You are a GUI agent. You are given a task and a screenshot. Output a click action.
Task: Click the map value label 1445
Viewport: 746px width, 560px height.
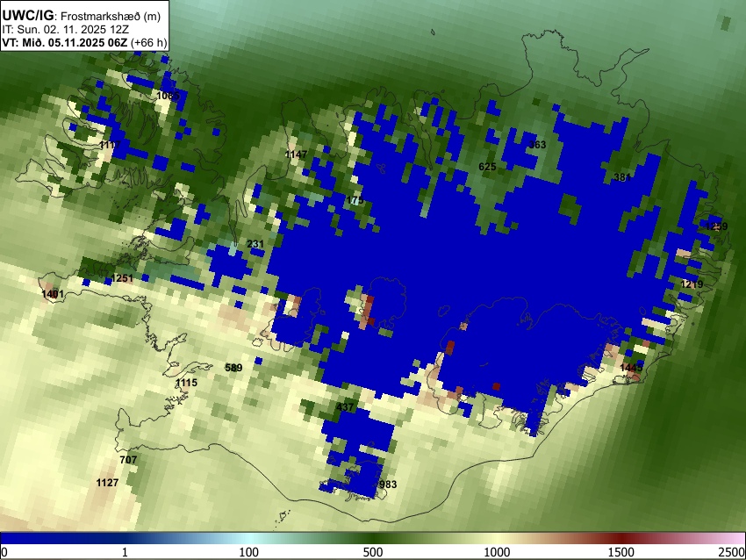[631, 367]
